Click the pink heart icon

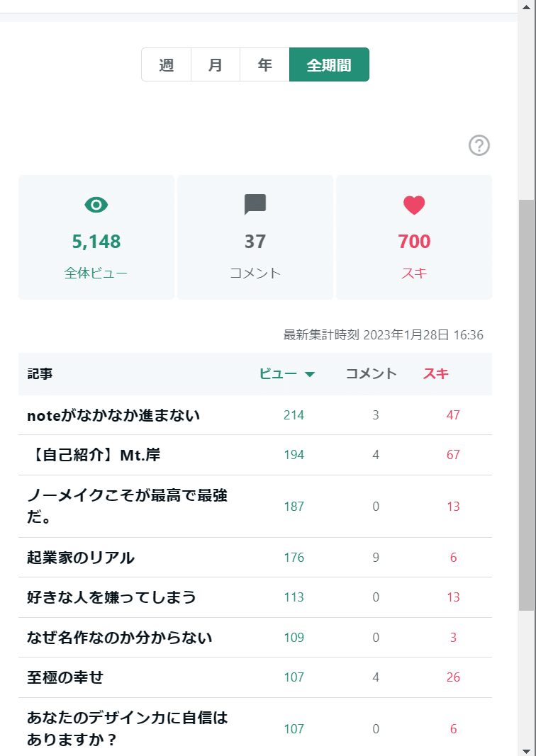[x=414, y=205]
